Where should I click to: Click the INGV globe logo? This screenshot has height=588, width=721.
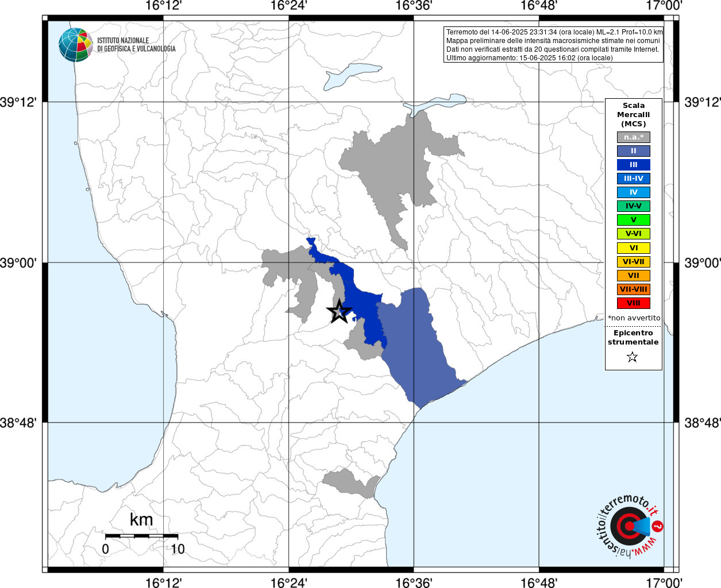click(76, 45)
